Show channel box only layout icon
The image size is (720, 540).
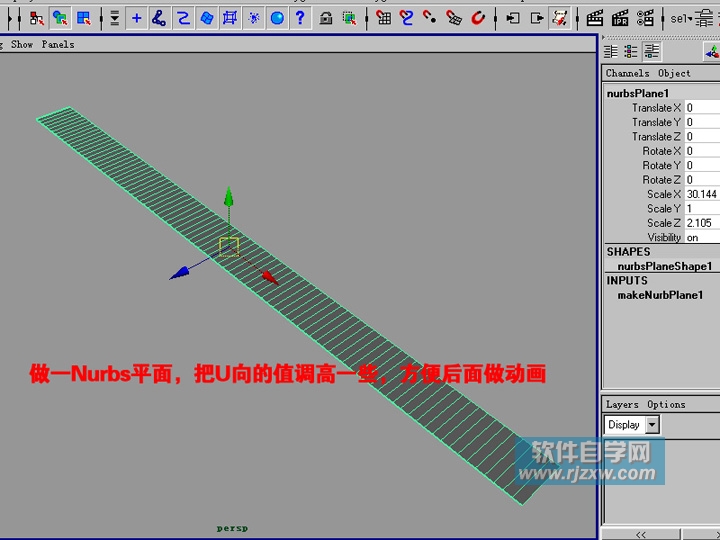611,51
